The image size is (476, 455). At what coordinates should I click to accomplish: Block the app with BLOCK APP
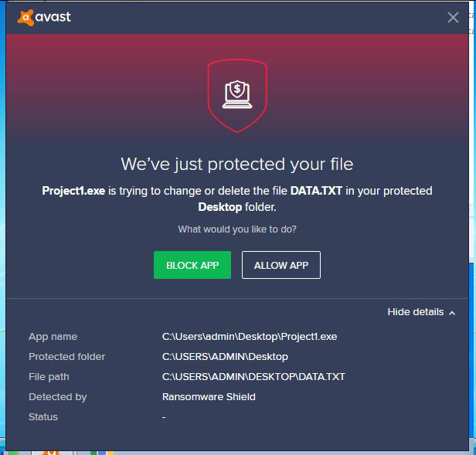(x=192, y=265)
